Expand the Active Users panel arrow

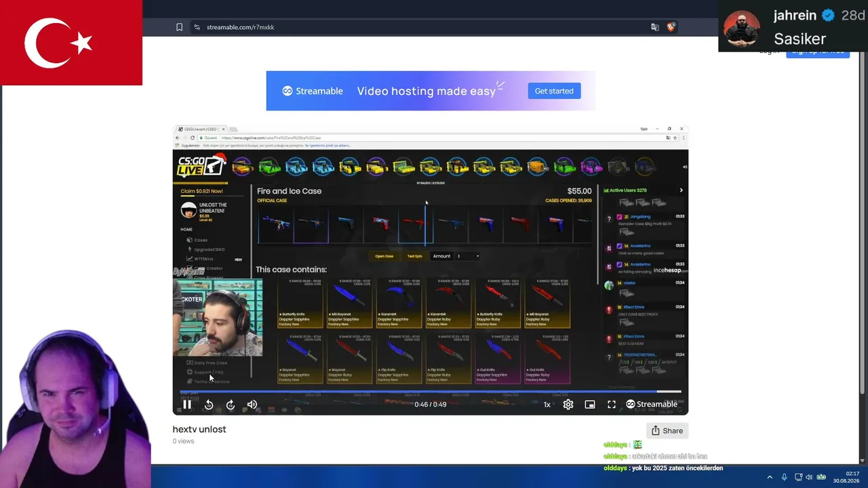tap(681, 190)
